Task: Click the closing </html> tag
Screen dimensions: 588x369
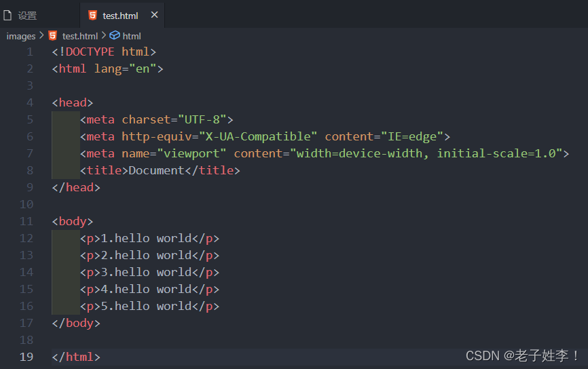Action: (76, 357)
